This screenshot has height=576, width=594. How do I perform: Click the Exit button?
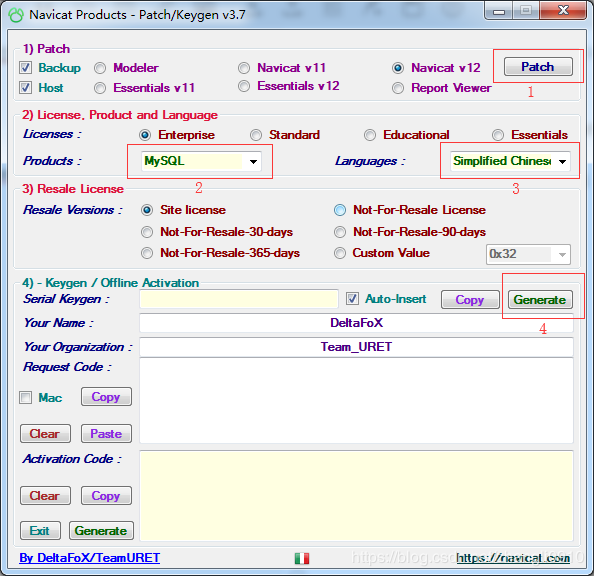tap(40, 531)
